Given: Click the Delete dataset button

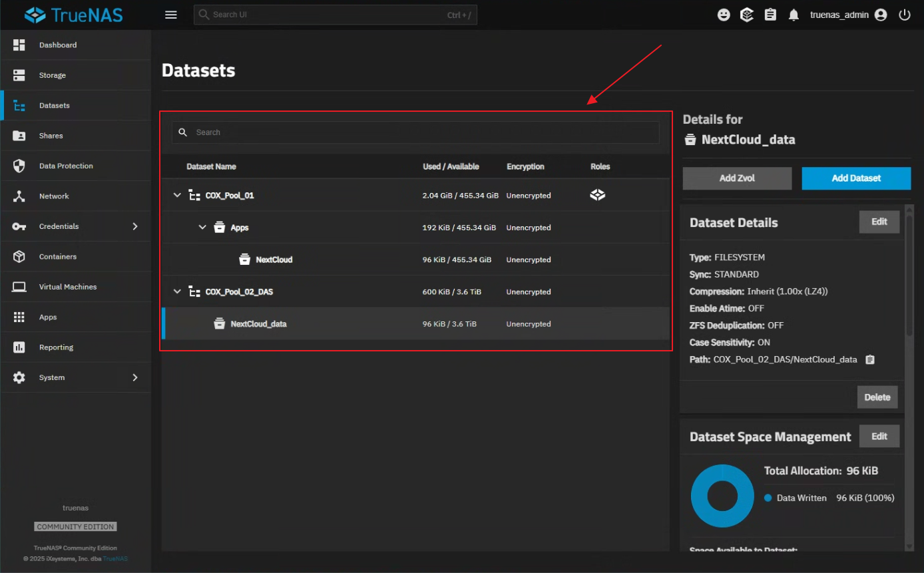Looking at the screenshot, I should coord(877,397).
